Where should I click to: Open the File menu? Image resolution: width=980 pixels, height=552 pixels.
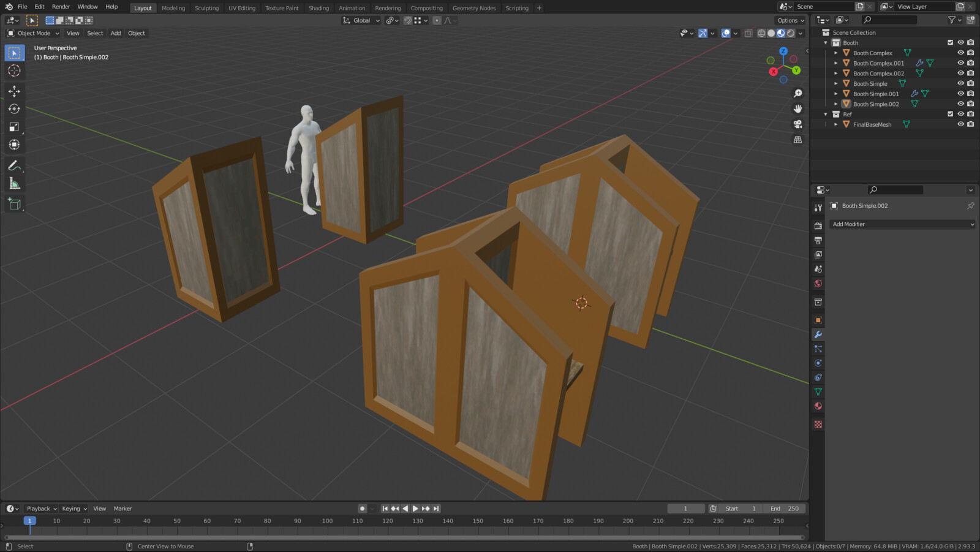pyautogui.click(x=23, y=7)
